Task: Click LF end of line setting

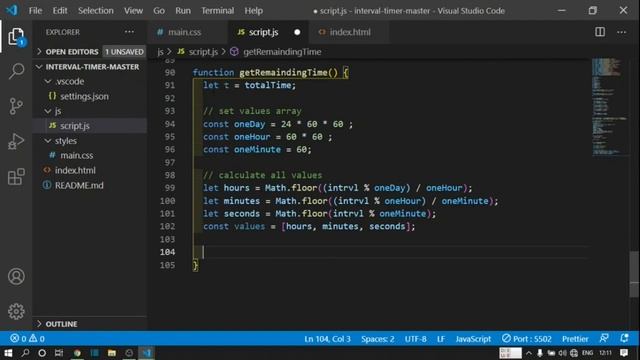Action: [x=441, y=339]
